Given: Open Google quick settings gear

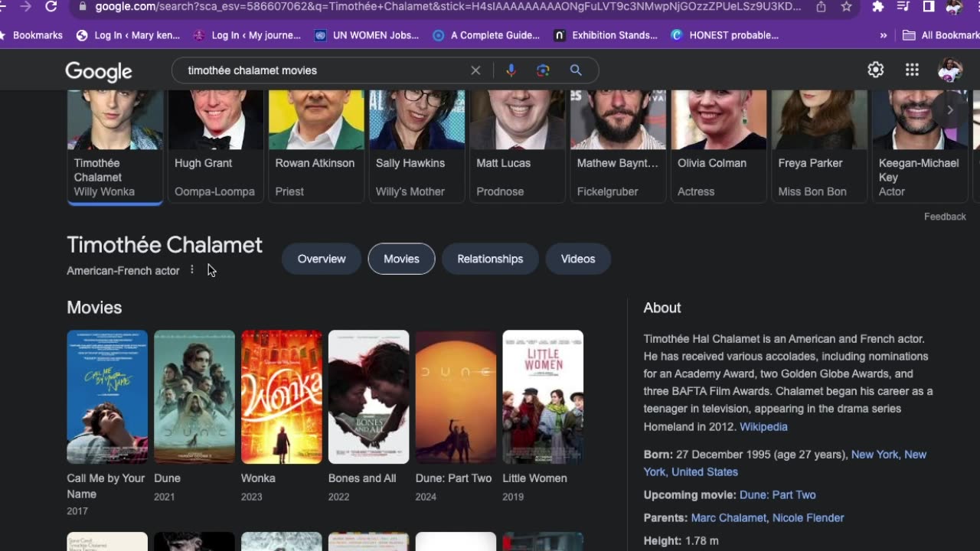Looking at the screenshot, I should click(x=875, y=70).
